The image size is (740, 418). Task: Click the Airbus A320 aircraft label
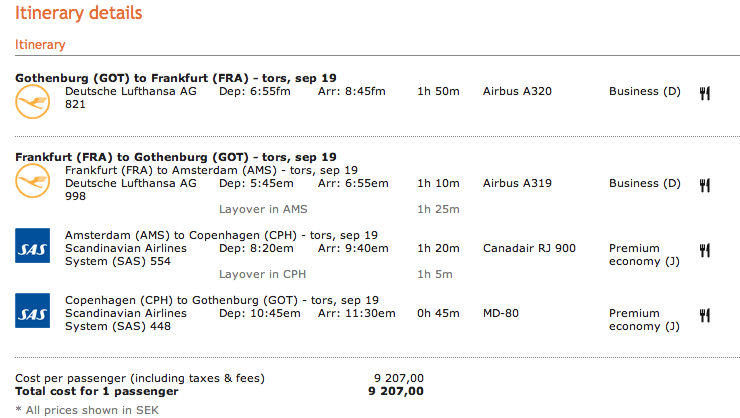coord(517,91)
